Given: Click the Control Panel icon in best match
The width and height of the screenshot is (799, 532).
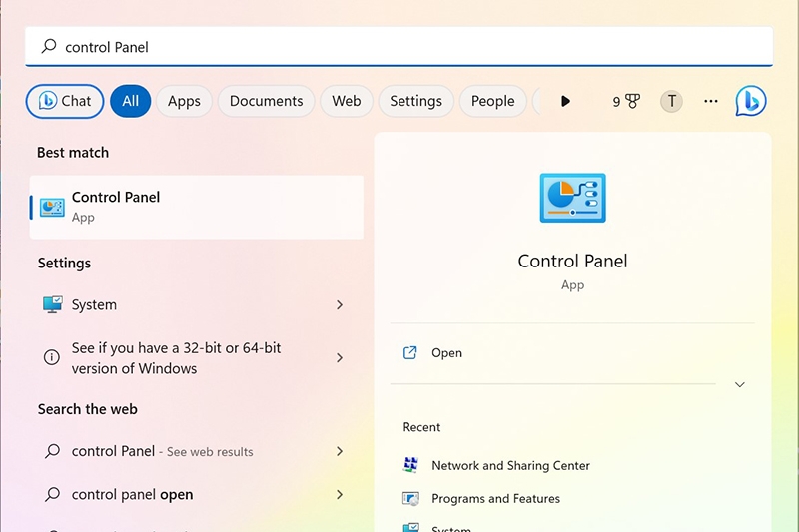Looking at the screenshot, I should click(52, 208).
